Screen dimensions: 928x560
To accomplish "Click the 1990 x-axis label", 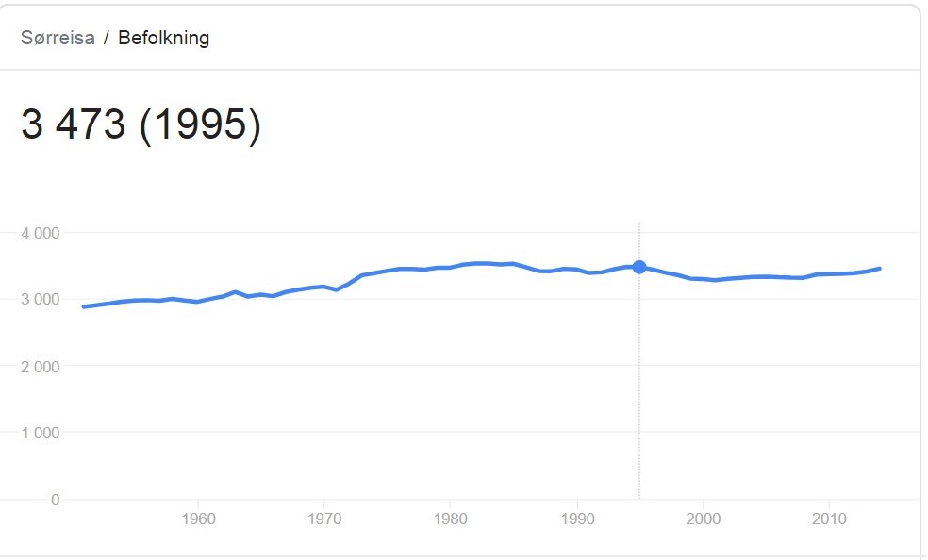I will 577,519.
